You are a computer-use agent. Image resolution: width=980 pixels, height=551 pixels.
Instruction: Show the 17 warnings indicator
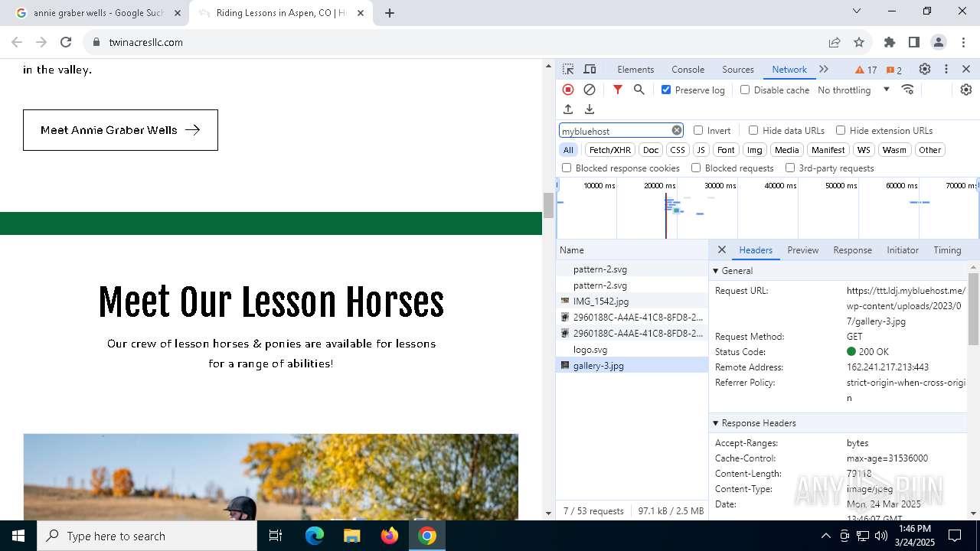(866, 70)
